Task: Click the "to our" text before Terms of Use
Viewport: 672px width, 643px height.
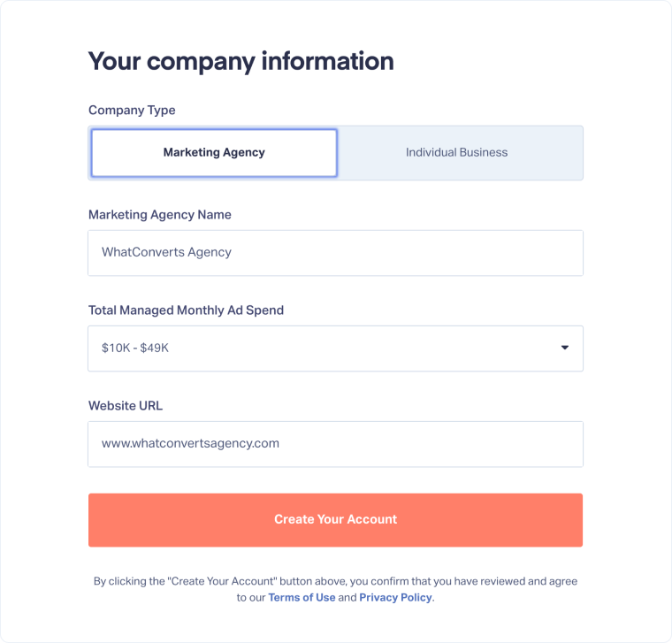Action: [251, 597]
